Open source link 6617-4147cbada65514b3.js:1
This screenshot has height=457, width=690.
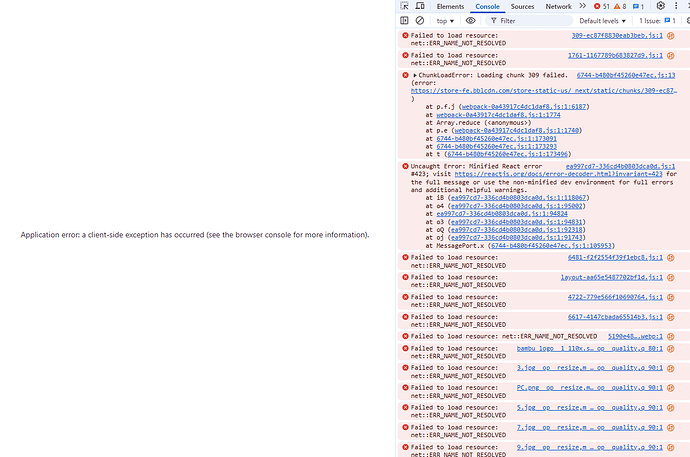pyautogui.click(x=615, y=317)
